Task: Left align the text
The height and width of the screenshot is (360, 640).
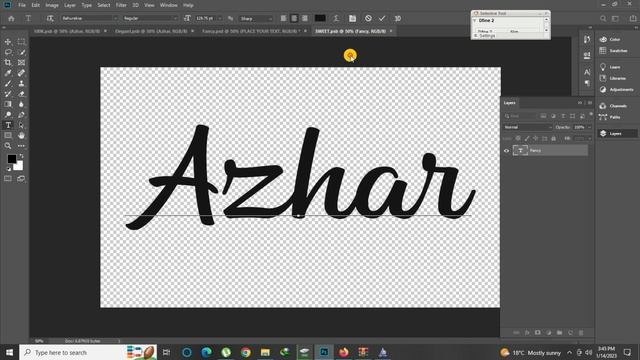Action: [x=283, y=18]
